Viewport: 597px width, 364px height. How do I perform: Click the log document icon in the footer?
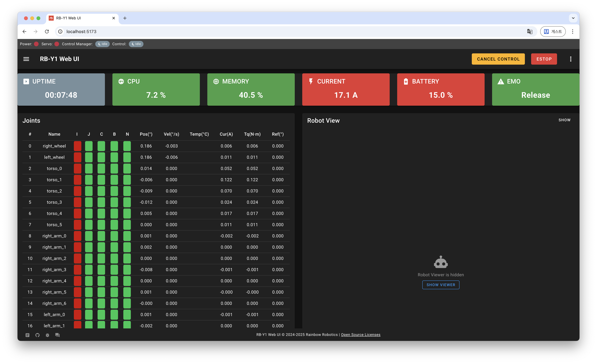coord(27,335)
